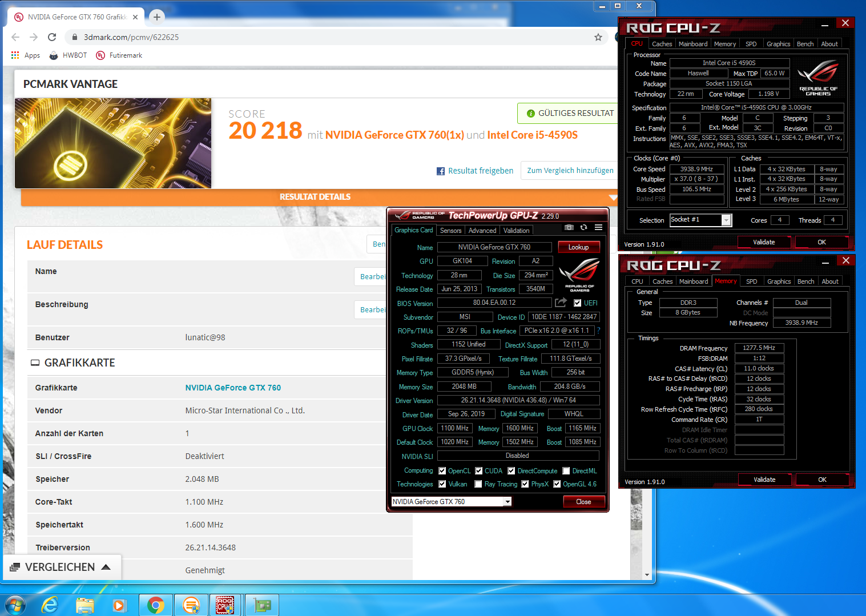Switch to GPU-Z taskbar icon
The width and height of the screenshot is (866, 616).
coord(262,605)
